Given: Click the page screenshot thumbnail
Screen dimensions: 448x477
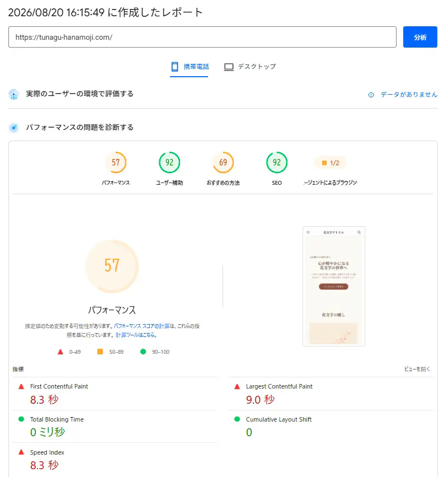Looking at the screenshot, I should 334,286.
